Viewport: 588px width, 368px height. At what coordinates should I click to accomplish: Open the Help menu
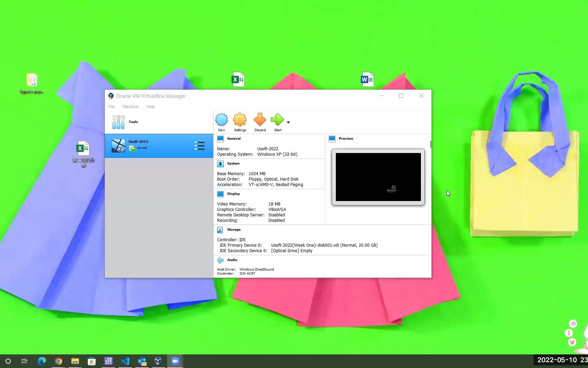(x=150, y=107)
